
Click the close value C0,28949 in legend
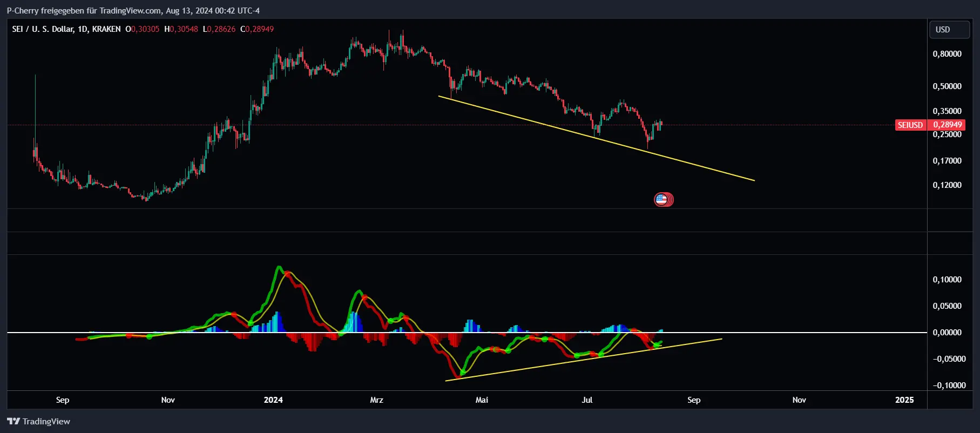pyautogui.click(x=257, y=29)
